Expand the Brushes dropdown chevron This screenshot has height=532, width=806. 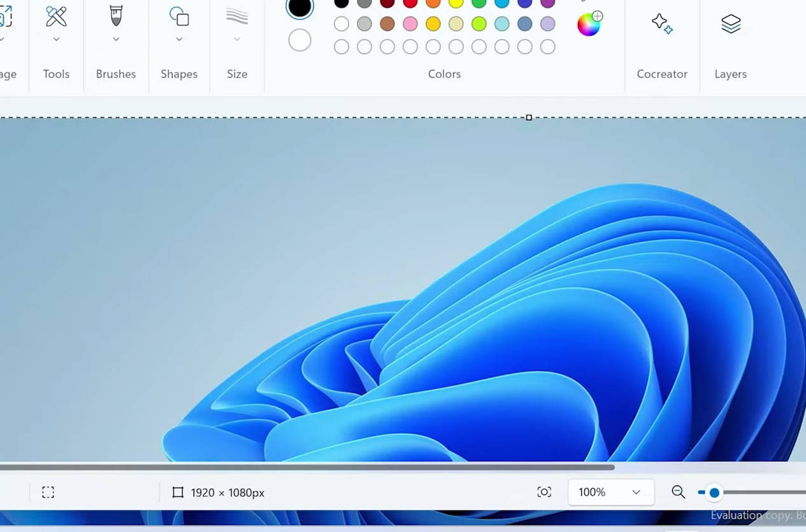coord(115,38)
